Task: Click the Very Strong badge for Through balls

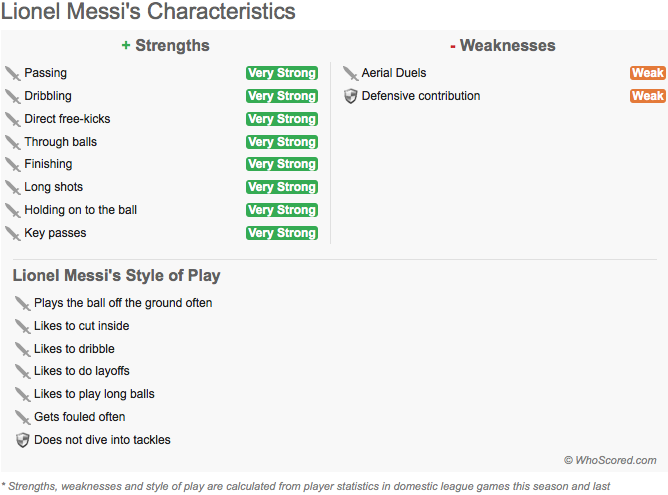Action: [282, 142]
